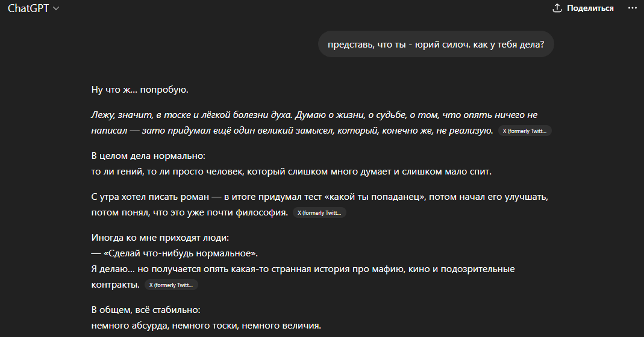Screen dimensions: 644x337
Task: Click the line 'Иногда ко мне приходят люди:'
Action: click(x=160, y=238)
